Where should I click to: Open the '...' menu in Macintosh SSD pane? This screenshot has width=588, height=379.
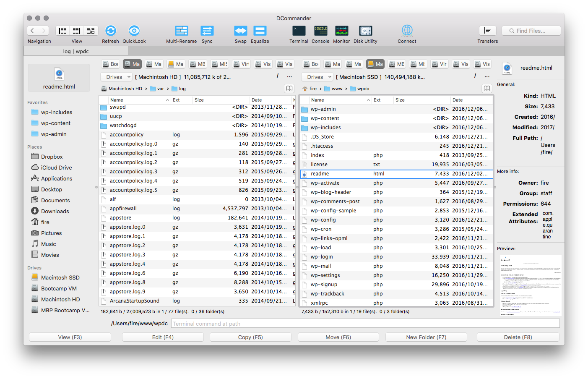[x=487, y=77]
